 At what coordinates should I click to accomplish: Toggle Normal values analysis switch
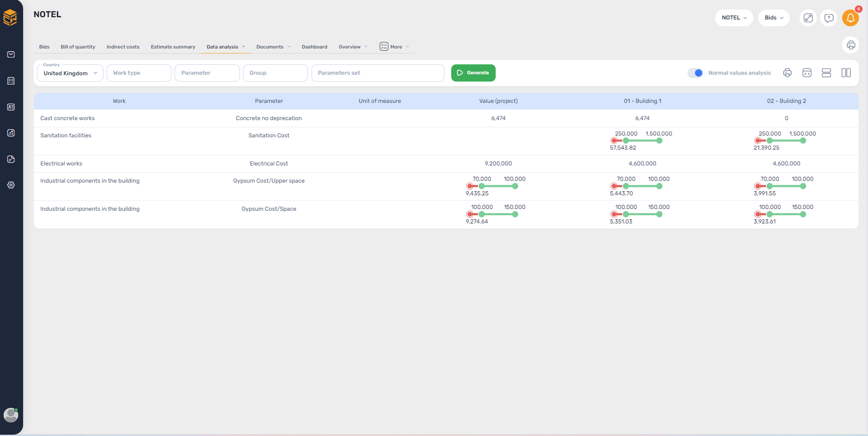click(x=695, y=73)
